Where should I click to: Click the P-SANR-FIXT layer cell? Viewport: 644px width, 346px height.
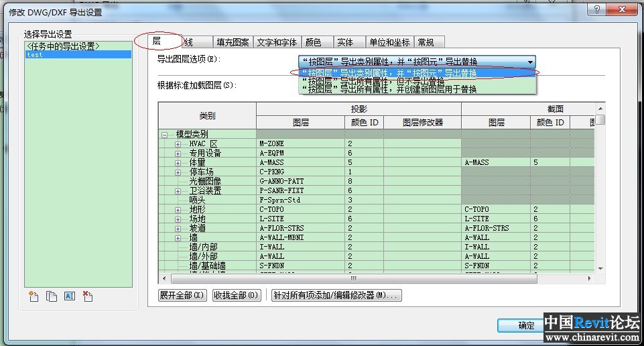tap(301, 190)
